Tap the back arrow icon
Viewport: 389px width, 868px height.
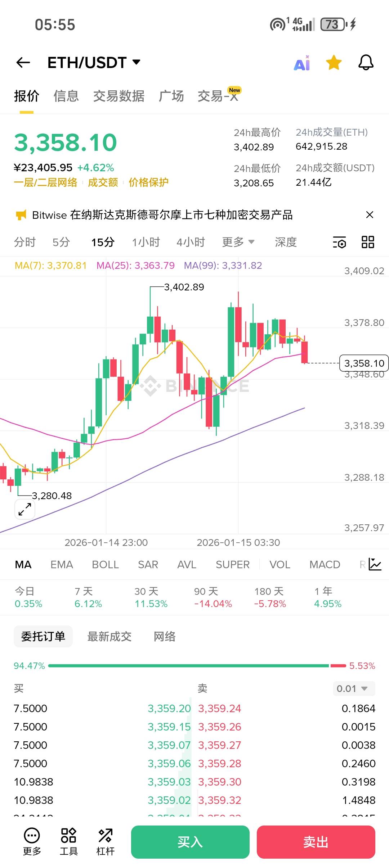[x=23, y=63]
